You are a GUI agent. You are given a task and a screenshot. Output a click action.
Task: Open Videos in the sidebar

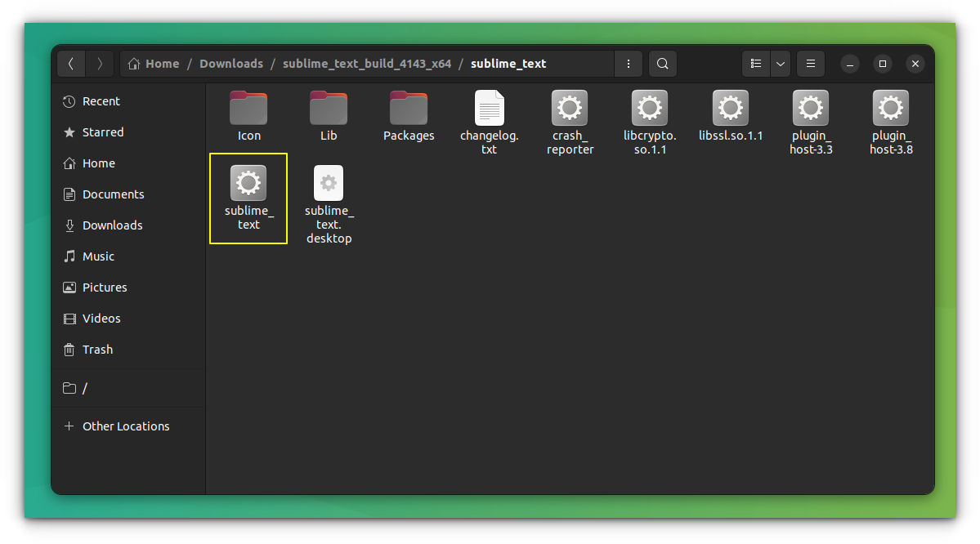click(x=129, y=319)
